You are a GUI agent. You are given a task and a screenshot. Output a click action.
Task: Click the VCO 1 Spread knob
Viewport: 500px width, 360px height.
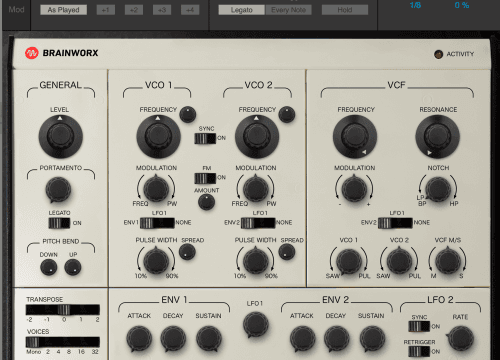click(x=187, y=252)
